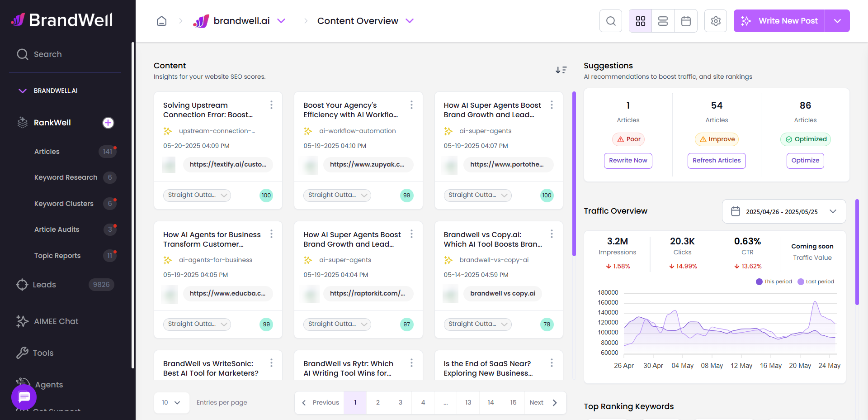
Task: Open the search magnifier icon in top bar
Action: (611, 21)
